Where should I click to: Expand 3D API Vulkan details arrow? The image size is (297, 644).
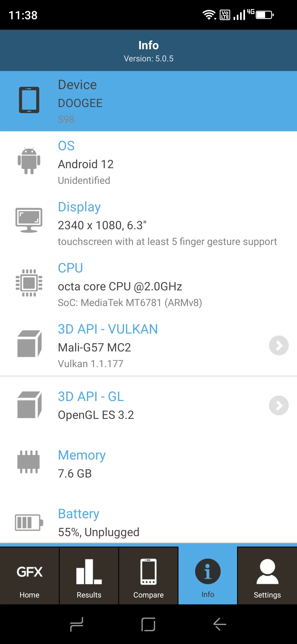click(279, 345)
